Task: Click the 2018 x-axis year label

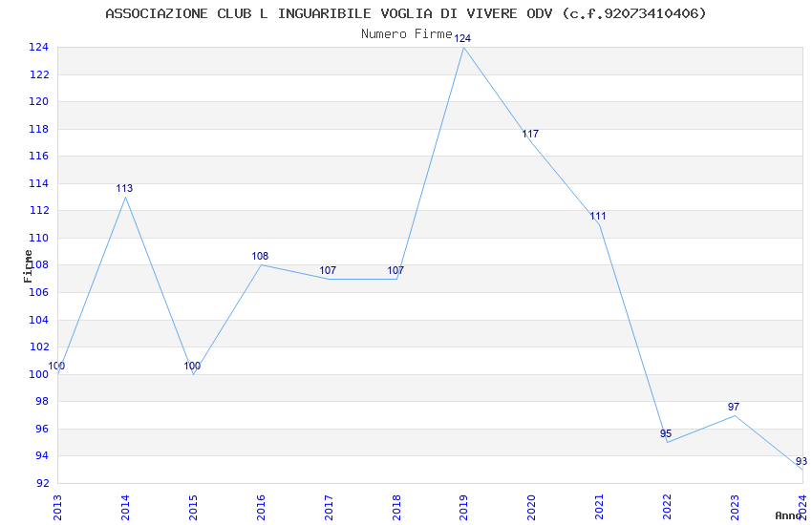Action: pos(396,508)
